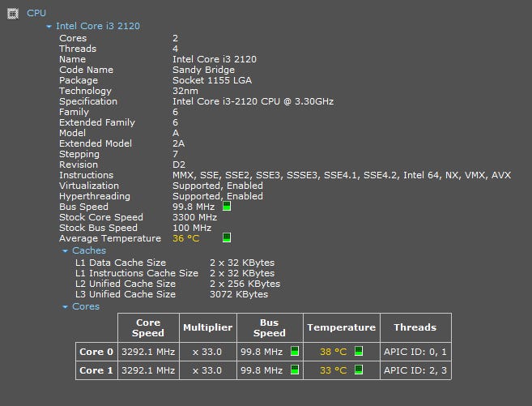532x406 pixels.
Task: Click the Cores heading label
Action: 86,306
